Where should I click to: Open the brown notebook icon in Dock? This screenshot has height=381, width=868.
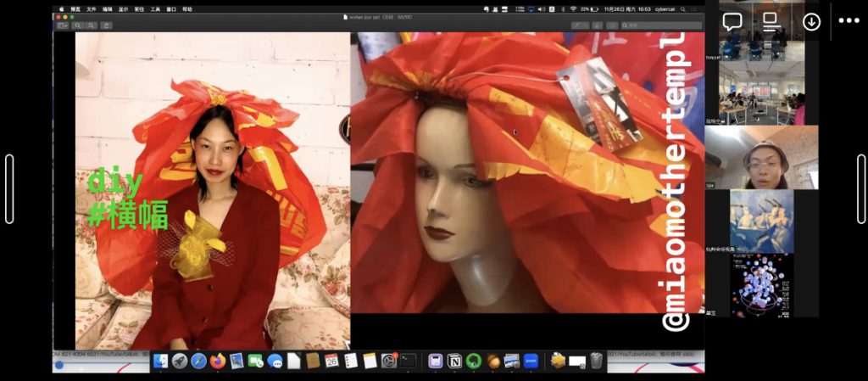(313, 361)
